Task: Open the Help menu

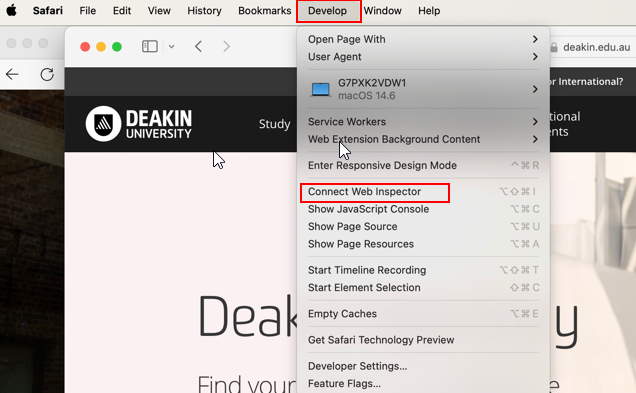Action: [x=429, y=11]
